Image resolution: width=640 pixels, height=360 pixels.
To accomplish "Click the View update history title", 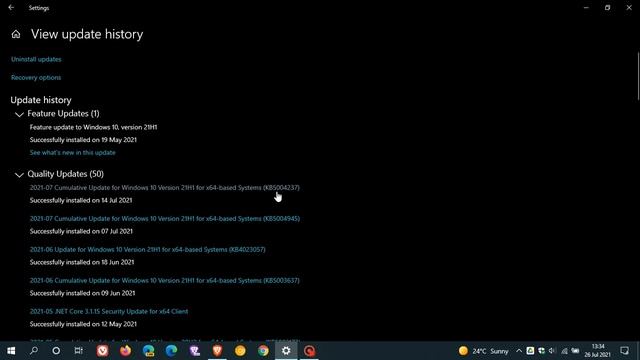I will coord(87,34).
